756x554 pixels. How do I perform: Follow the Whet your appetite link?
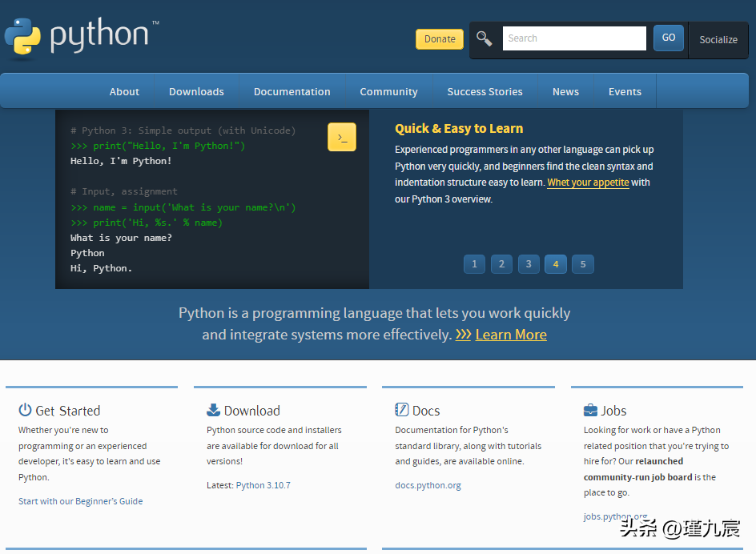click(x=588, y=183)
